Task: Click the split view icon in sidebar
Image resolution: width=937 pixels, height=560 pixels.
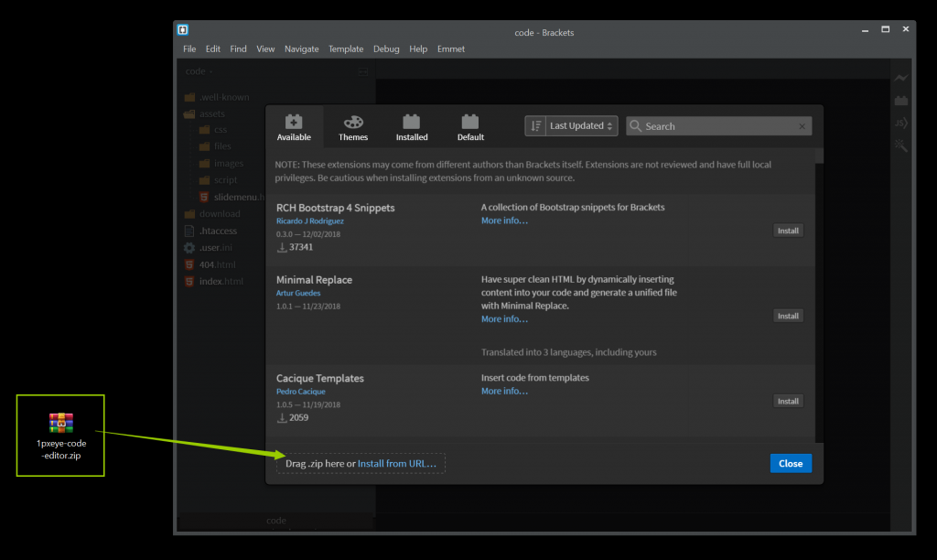Action: [x=363, y=71]
